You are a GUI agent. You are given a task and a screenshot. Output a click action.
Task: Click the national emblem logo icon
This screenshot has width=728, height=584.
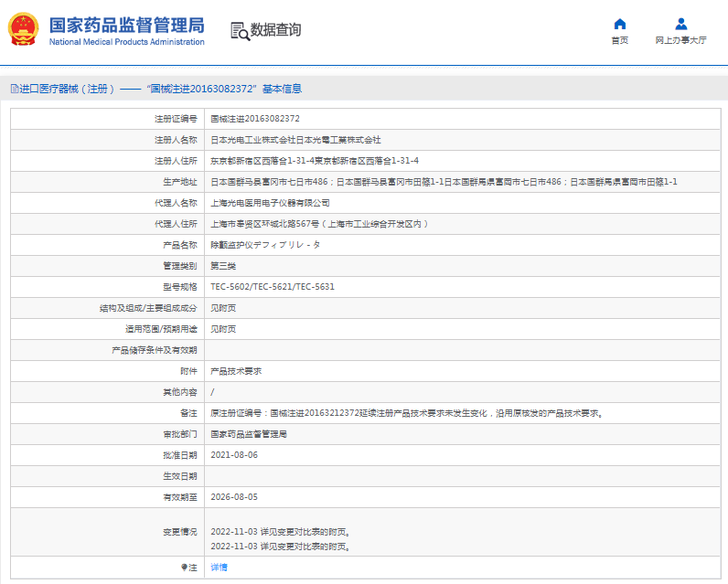click(23, 29)
